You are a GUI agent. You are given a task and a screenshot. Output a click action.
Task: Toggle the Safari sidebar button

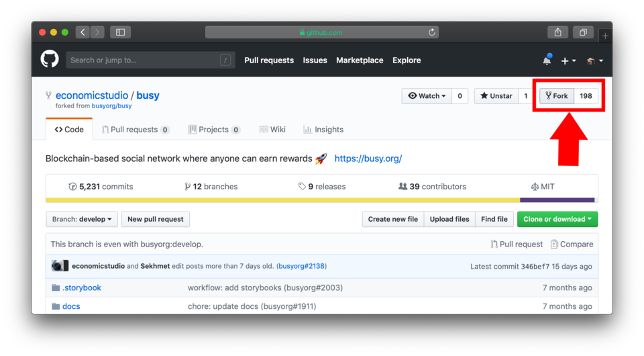[x=120, y=32]
